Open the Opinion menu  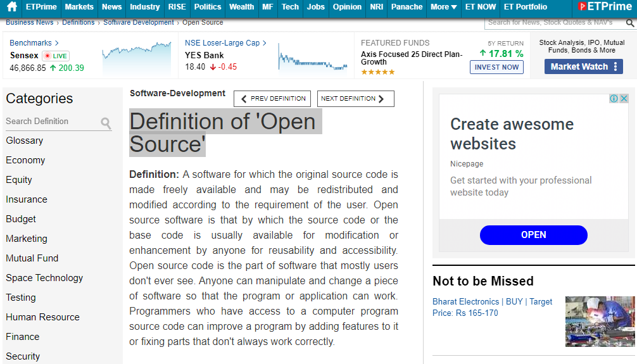pyautogui.click(x=347, y=7)
